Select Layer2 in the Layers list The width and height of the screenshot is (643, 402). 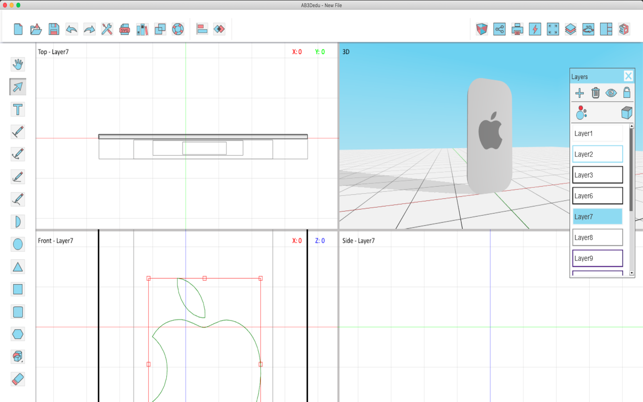(597, 154)
